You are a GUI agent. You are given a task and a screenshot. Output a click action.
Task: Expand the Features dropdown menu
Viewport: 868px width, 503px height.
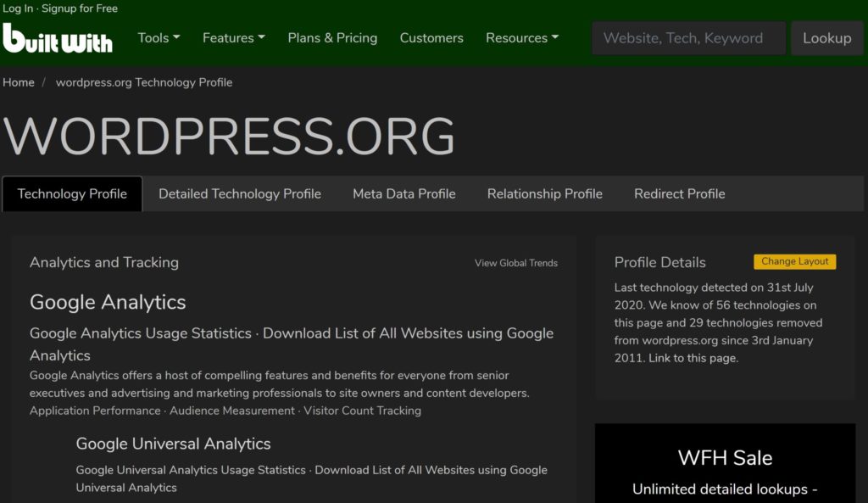(234, 37)
